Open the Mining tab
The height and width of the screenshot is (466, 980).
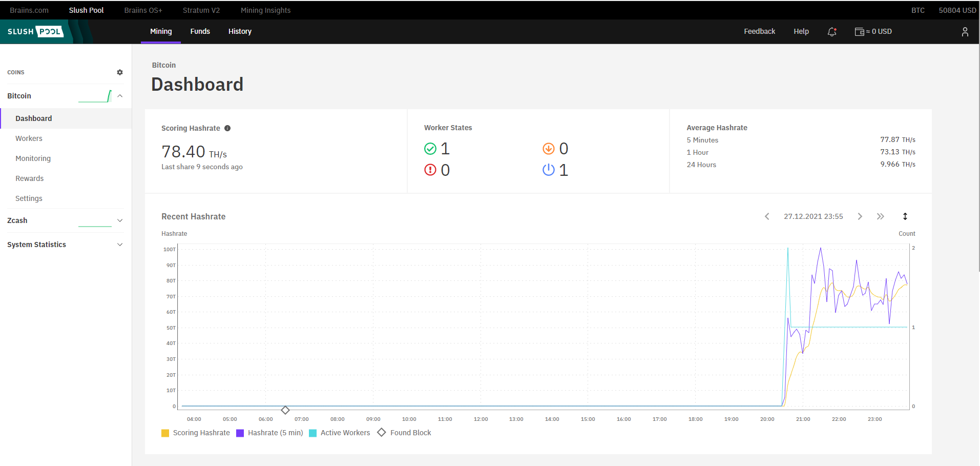161,31
